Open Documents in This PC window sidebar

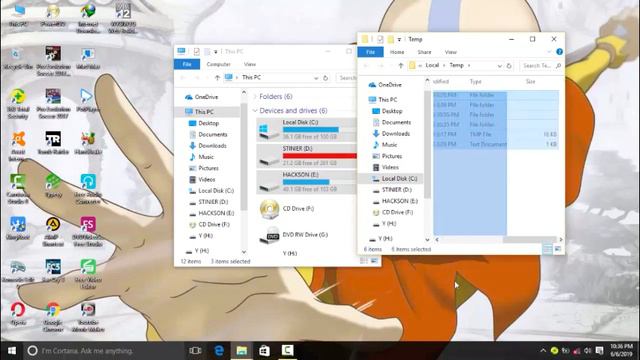click(208, 134)
